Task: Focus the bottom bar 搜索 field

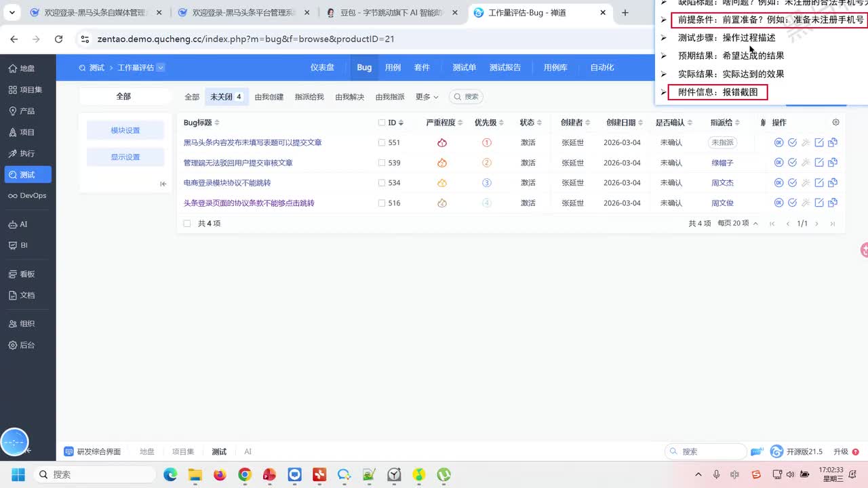Action: [705, 451]
